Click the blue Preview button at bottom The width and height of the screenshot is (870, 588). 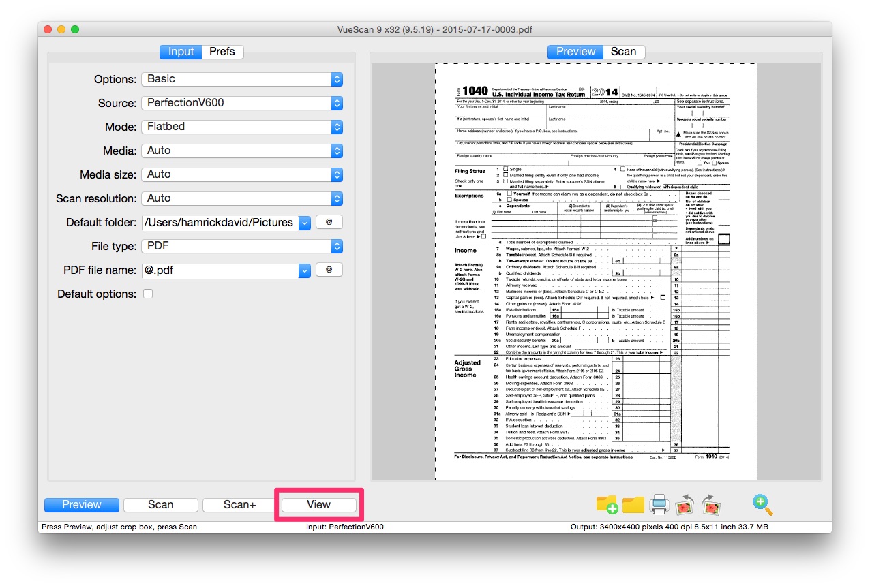(82, 505)
